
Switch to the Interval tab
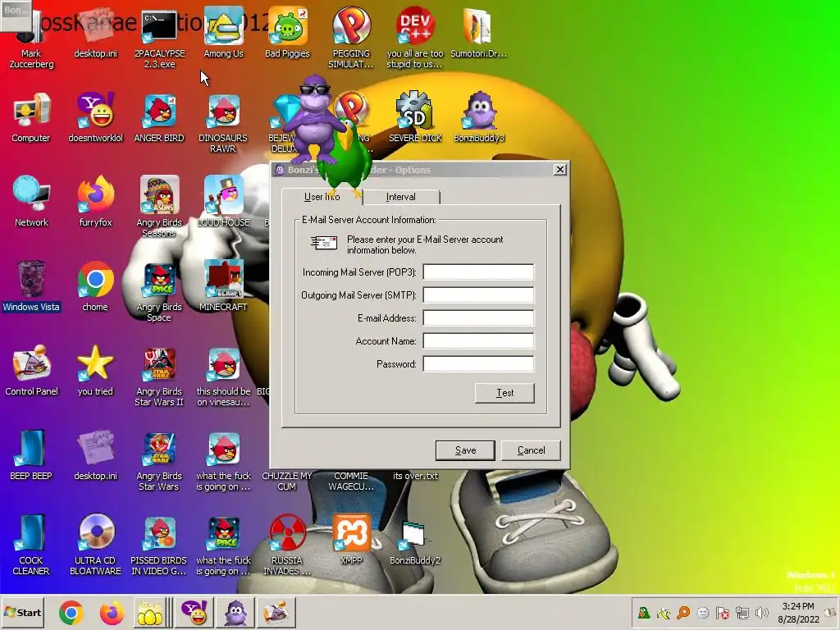tap(400, 197)
